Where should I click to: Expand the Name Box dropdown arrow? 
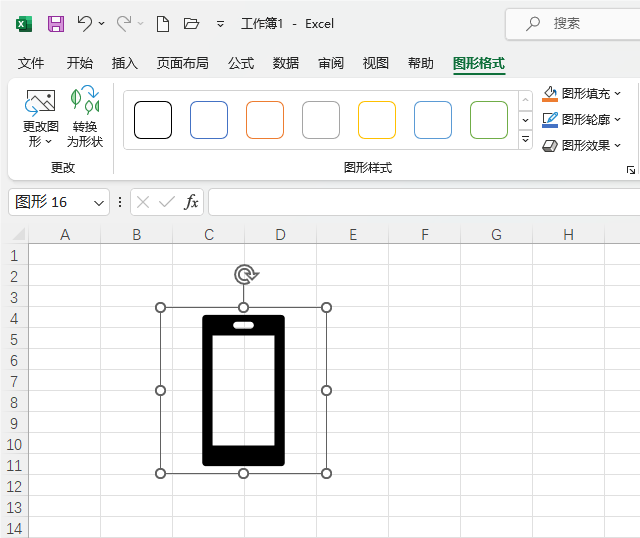tap(99, 202)
